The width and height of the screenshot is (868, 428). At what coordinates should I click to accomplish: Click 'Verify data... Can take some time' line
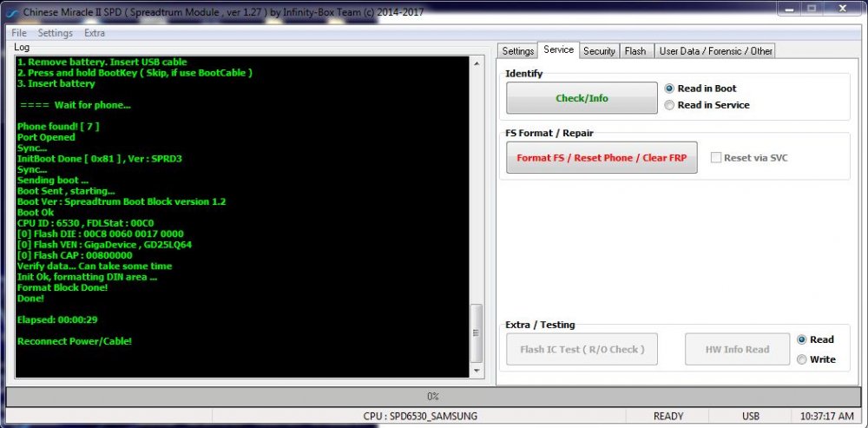(x=95, y=267)
